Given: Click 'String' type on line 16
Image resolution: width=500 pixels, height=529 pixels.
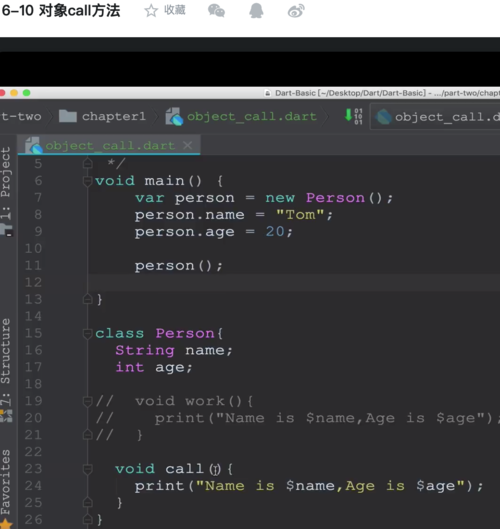Looking at the screenshot, I should pyautogui.click(x=145, y=351).
